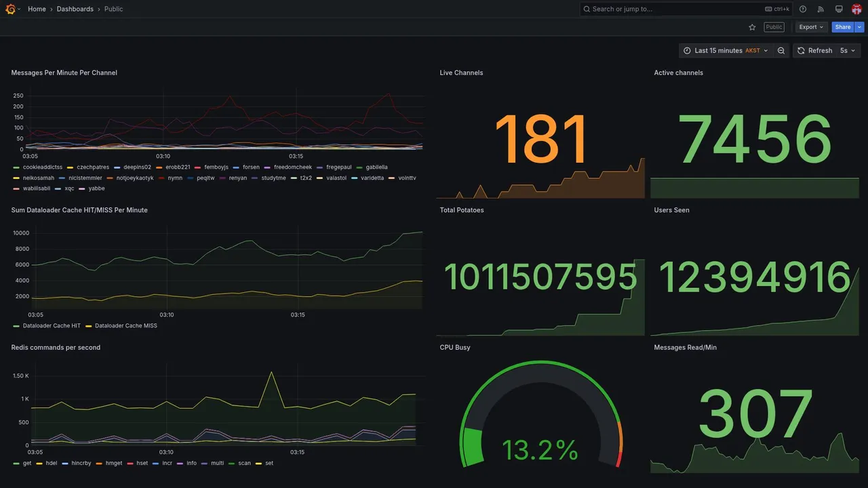Click the Public badge label
This screenshot has height=488, width=868.
(774, 27)
